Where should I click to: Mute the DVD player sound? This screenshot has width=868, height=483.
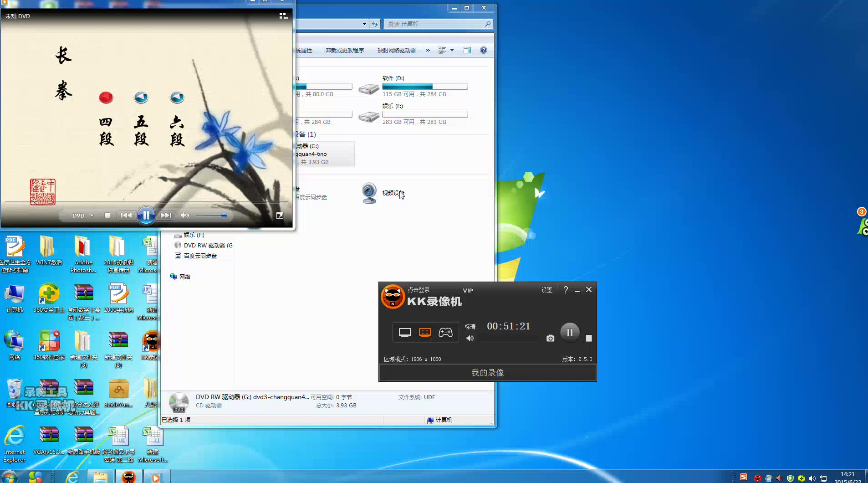(x=185, y=216)
